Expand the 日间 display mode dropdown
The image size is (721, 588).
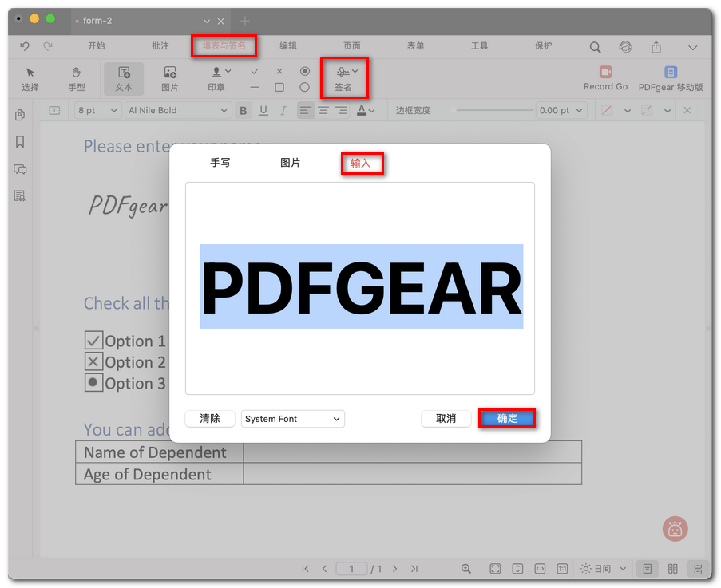[x=623, y=569]
